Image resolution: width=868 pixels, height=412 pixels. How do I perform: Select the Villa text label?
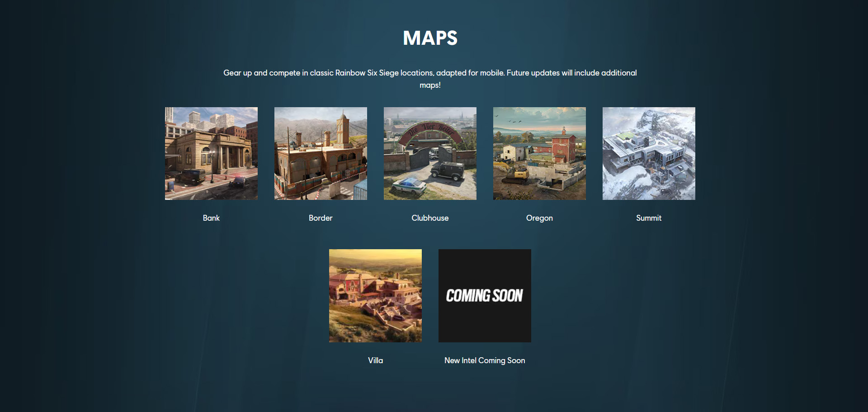coord(375,360)
